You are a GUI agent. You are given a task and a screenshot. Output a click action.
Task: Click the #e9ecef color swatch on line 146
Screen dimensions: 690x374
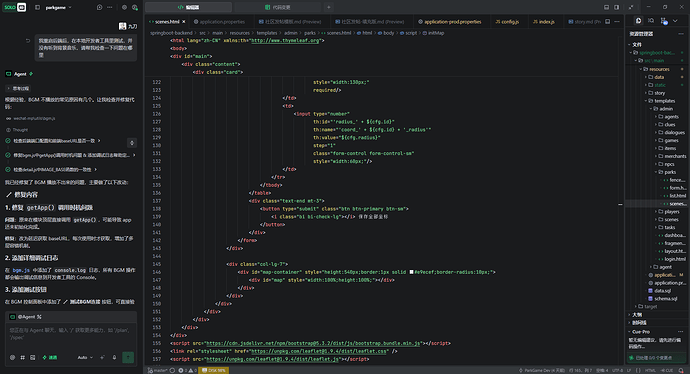tap(411, 272)
